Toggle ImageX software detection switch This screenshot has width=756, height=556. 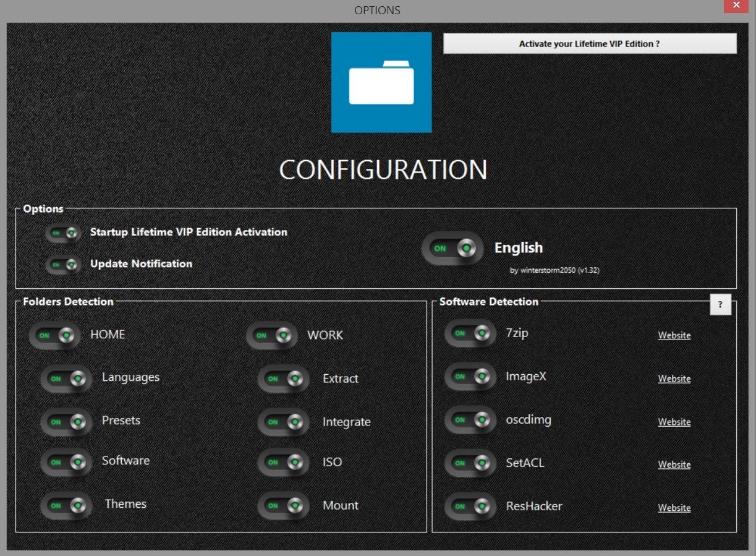pos(470,377)
